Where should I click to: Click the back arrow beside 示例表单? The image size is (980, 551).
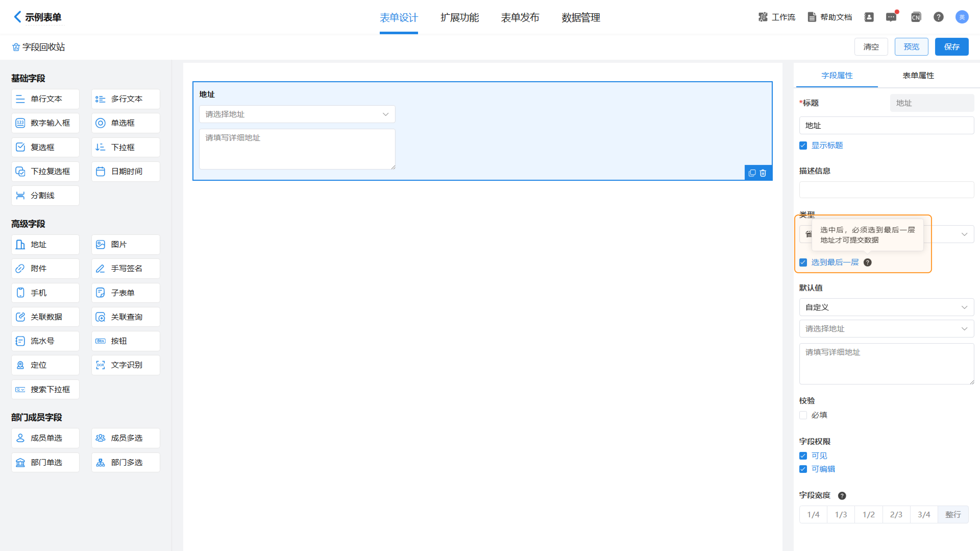tap(17, 17)
